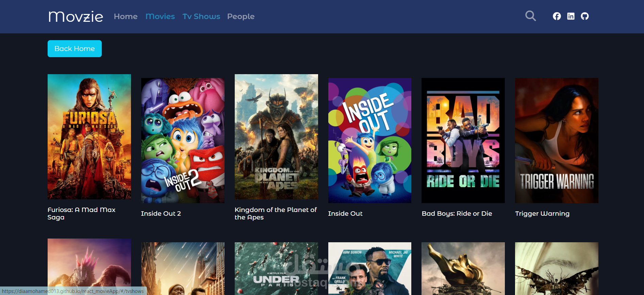
Task: Open the Furiosa movie poster
Action: click(89, 137)
